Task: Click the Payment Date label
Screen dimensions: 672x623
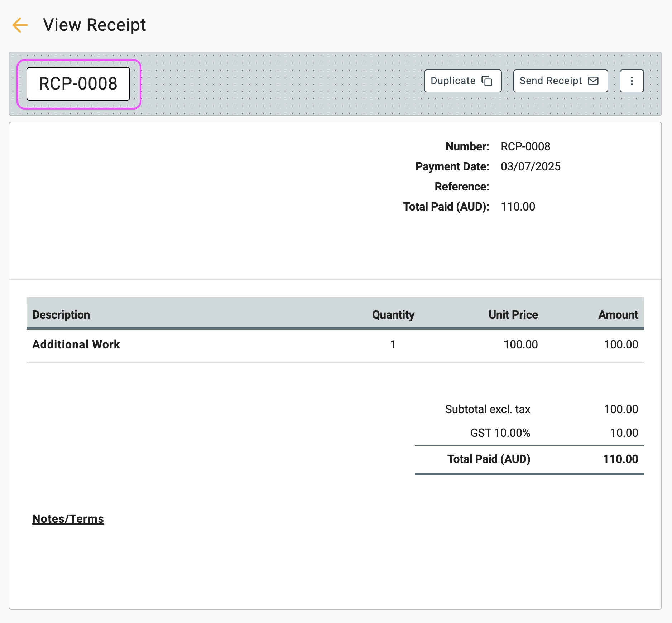Action: (452, 166)
